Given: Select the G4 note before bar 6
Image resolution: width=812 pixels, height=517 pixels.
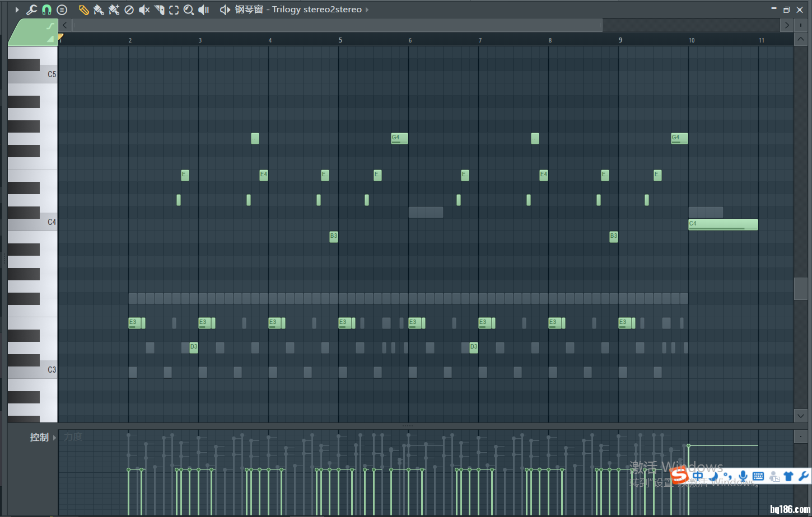Looking at the screenshot, I should click(399, 138).
